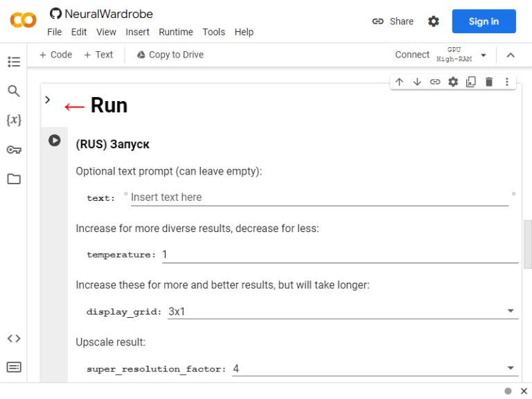The image size is (532, 399).
Task: Open the Tools menu
Action: tap(214, 32)
